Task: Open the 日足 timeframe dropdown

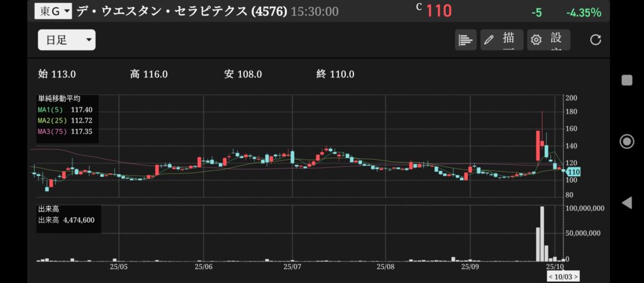Action: 67,40
